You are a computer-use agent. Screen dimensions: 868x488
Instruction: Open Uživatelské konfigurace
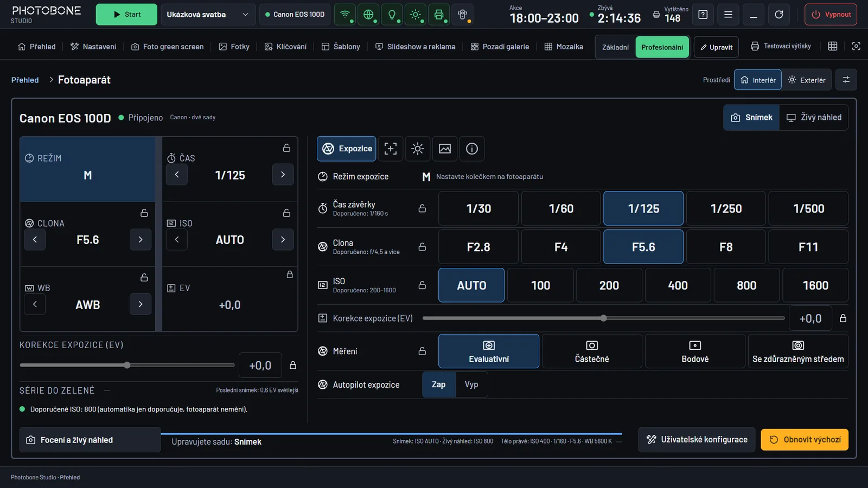coord(697,440)
